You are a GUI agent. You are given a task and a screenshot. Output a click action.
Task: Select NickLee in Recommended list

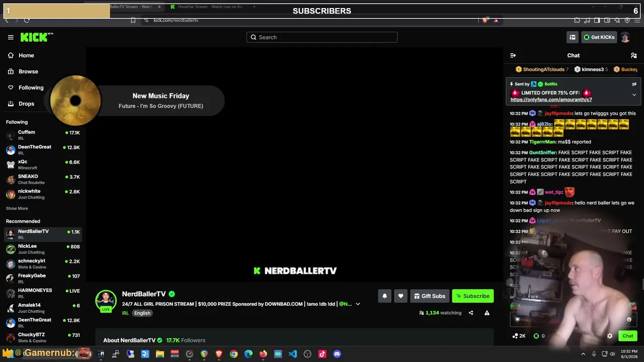point(43,249)
